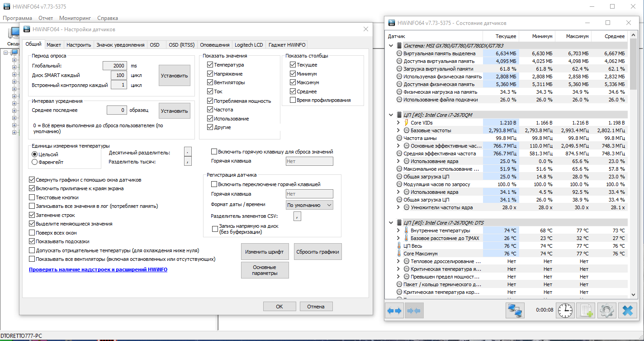Open the Logitech LCD tab
Viewport: 644px width, 341px height.
[249, 45]
